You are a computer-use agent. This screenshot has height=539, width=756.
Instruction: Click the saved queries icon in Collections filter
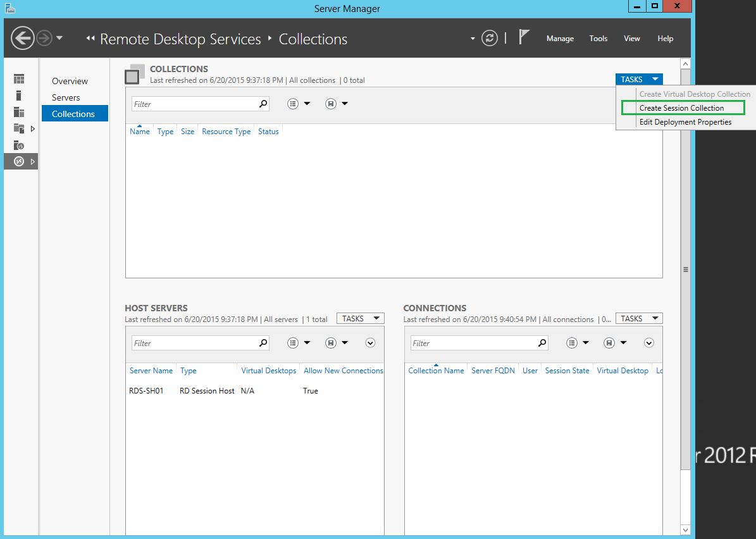click(x=293, y=103)
